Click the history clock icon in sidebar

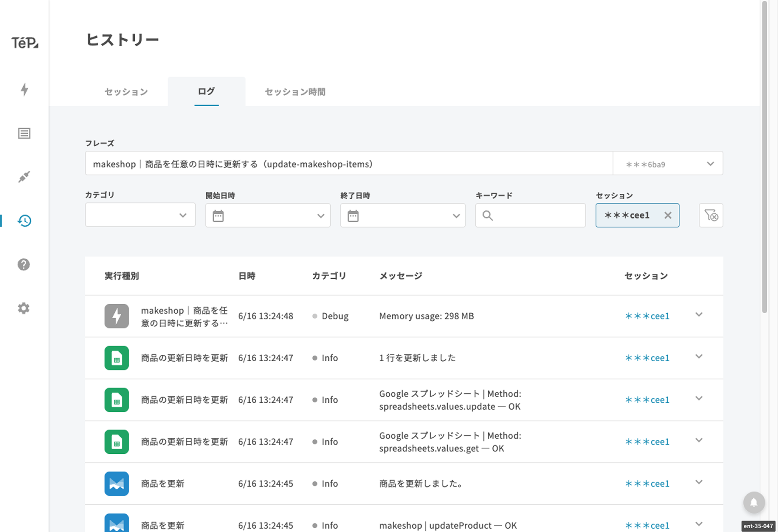point(24,220)
